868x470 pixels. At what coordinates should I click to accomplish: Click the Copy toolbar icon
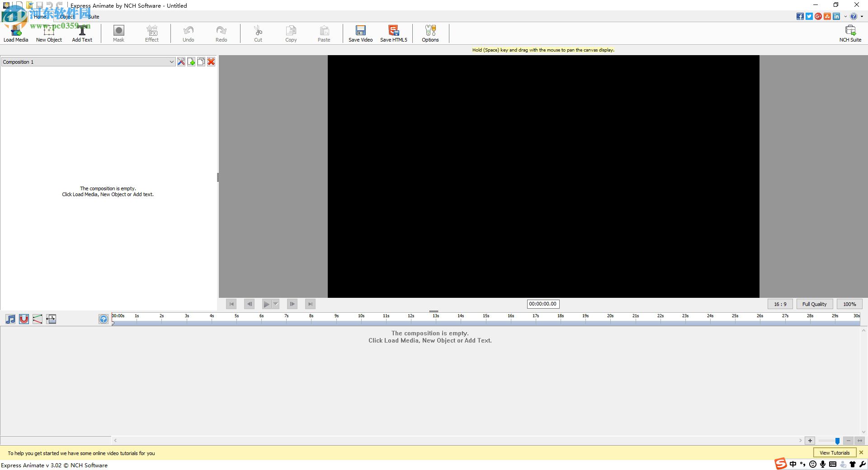pyautogui.click(x=291, y=33)
